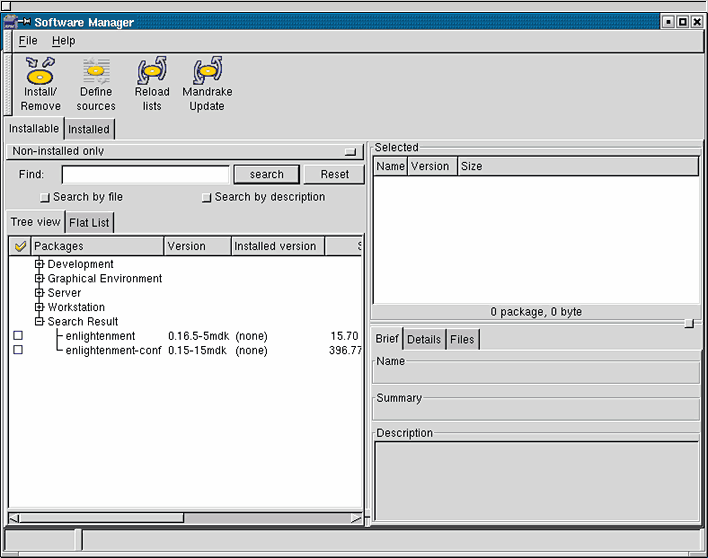Select the Graphical Environment category label
This screenshot has height=558, width=708.
point(105,279)
